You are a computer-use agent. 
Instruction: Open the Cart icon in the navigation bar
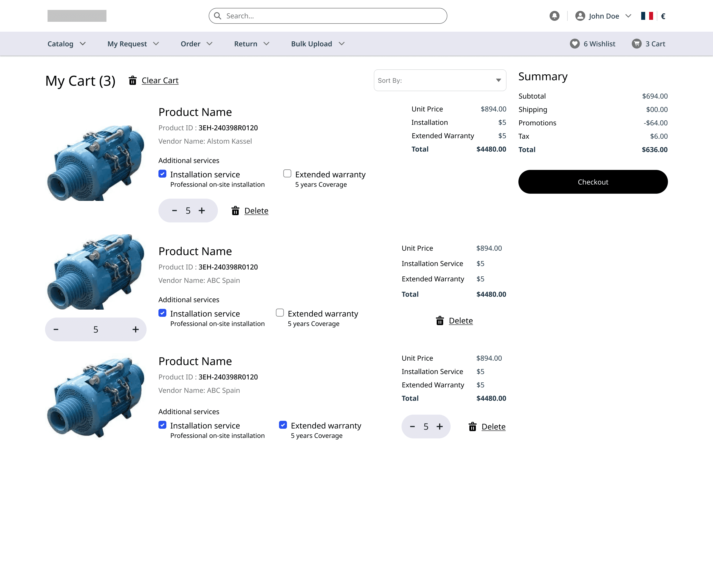click(x=637, y=44)
